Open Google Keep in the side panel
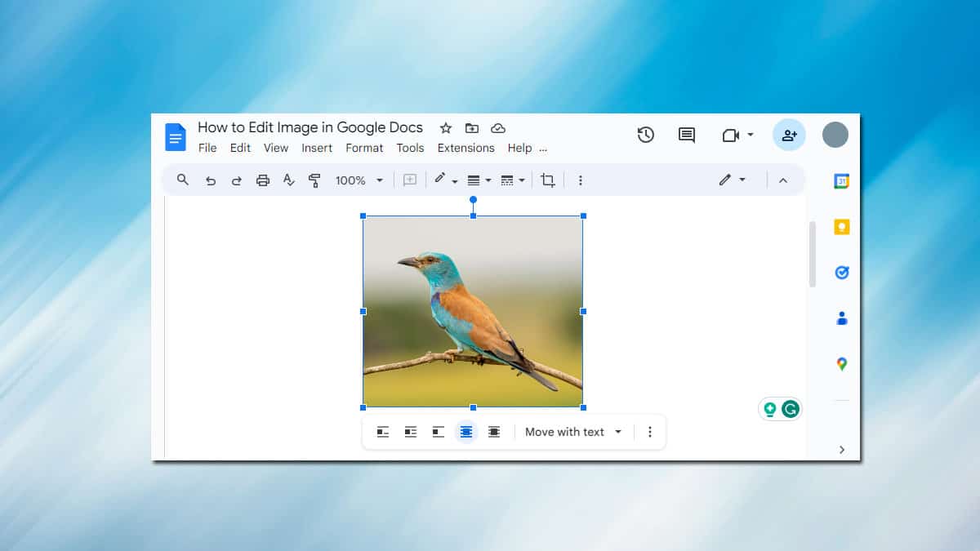 click(841, 227)
